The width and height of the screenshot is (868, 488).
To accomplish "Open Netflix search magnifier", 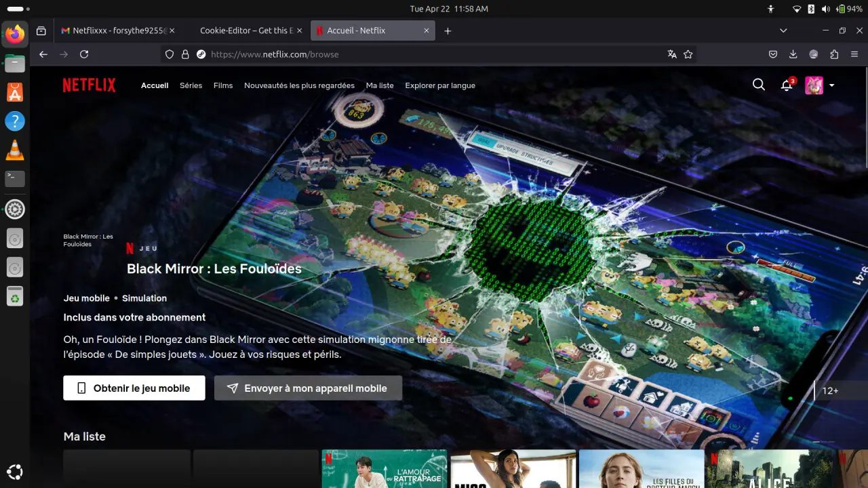I will [759, 85].
